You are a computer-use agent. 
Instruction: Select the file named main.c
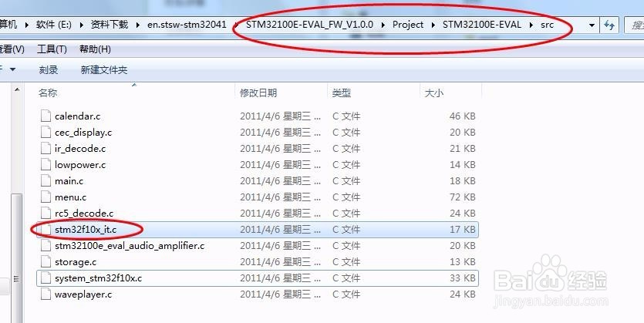(69, 181)
